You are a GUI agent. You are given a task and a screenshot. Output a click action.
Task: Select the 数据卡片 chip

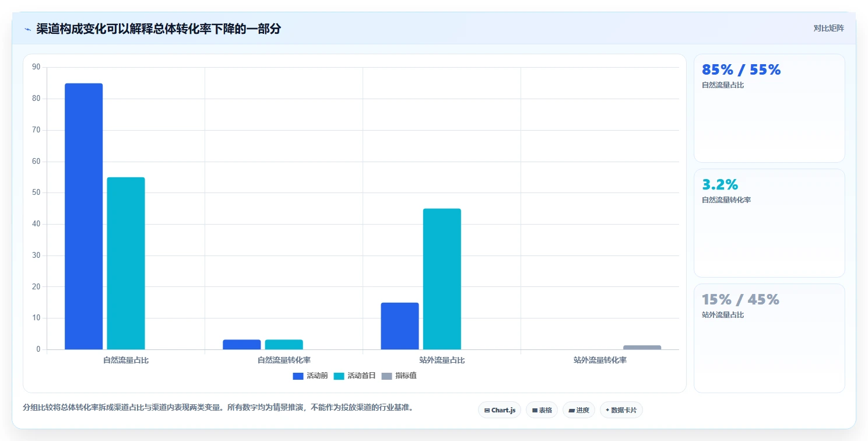coord(621,410)
